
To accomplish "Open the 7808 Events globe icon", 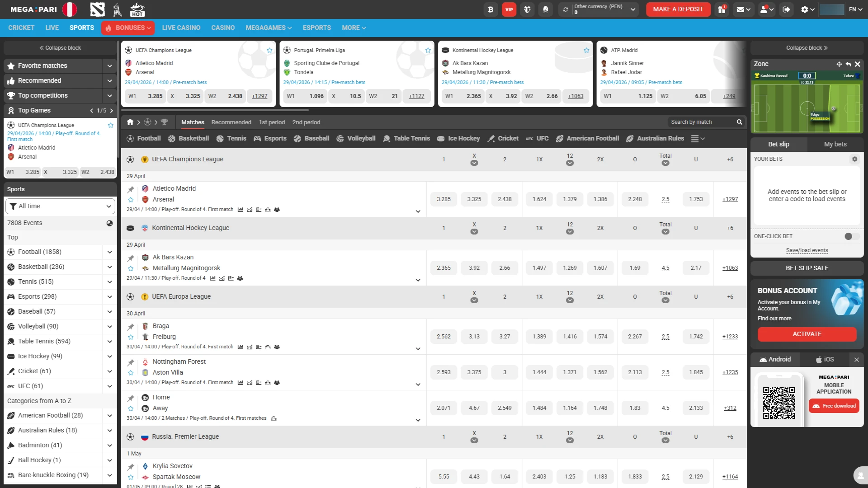I will (109, 223).
